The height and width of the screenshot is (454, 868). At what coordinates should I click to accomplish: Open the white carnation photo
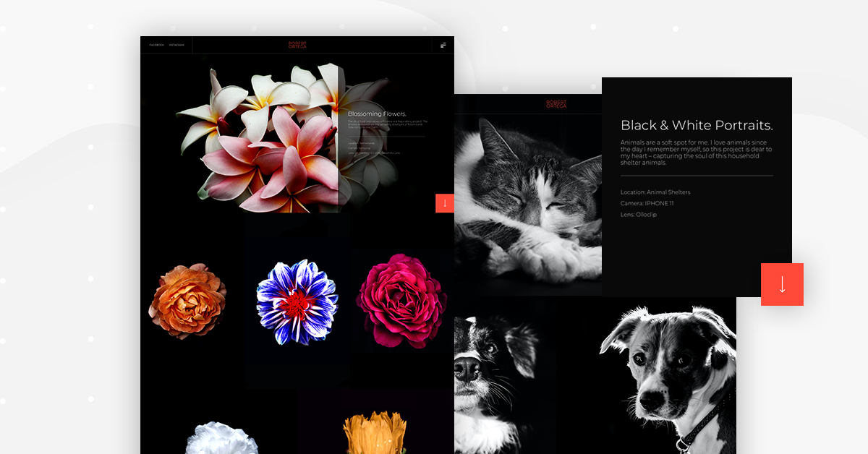point(221,437)
